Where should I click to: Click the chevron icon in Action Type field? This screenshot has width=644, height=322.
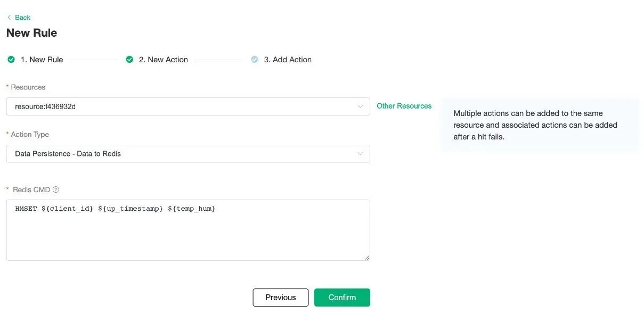pos(360,153)
